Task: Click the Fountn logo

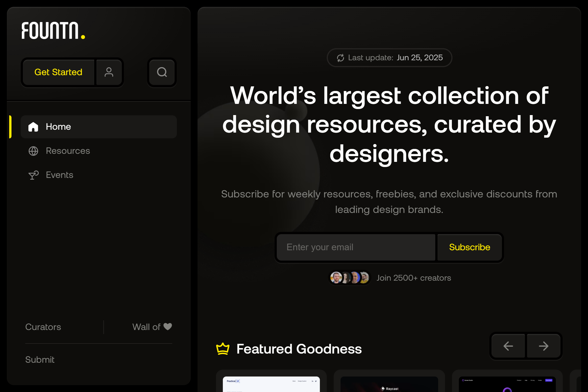Action: click(x=53, y=30)
